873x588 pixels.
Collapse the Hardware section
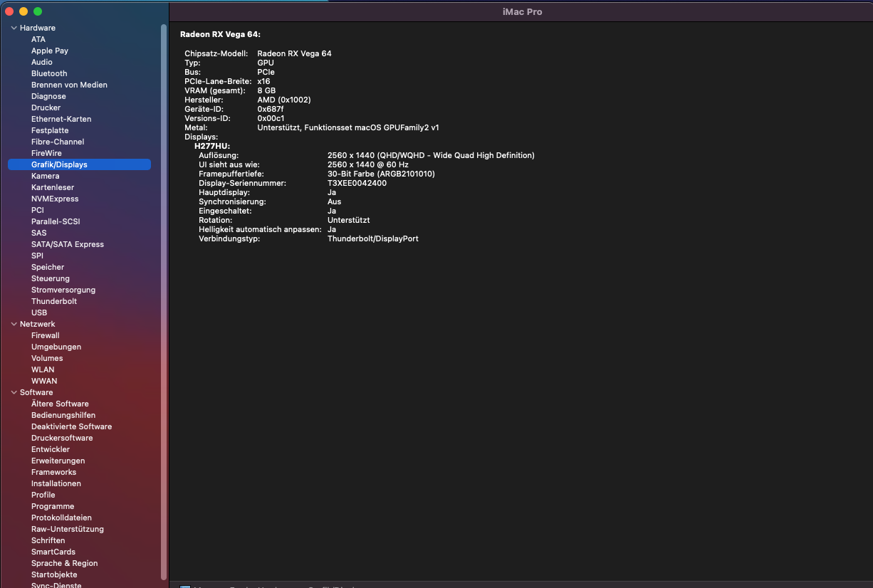14,28
